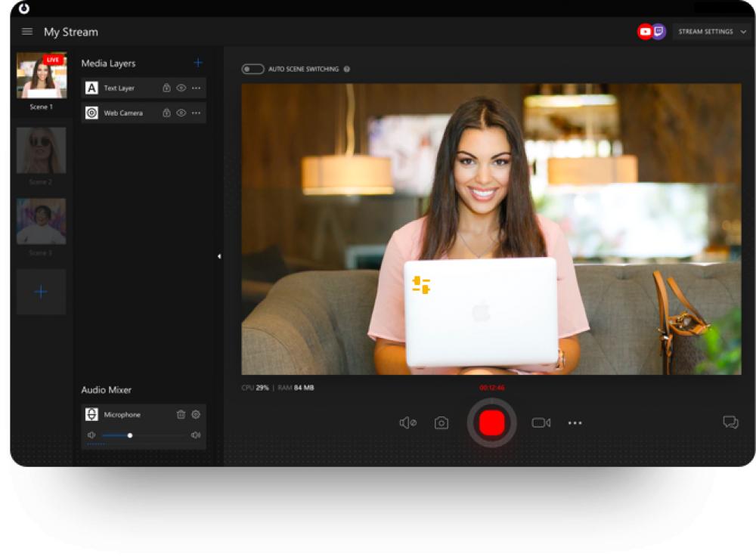Viewport: 756px width, 560px height.
Task: Add a new media layer with the plus
Action: point(198,63)
